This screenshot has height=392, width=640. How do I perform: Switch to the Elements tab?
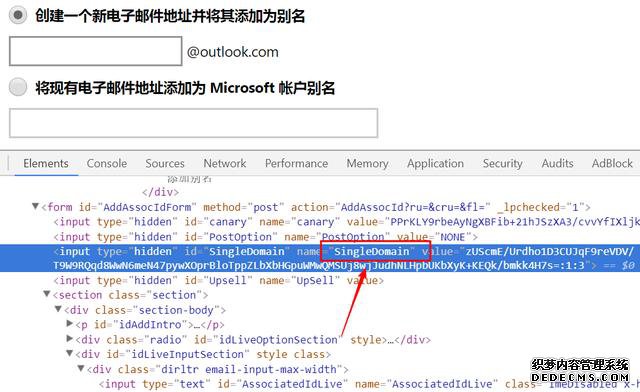[46, 163]
